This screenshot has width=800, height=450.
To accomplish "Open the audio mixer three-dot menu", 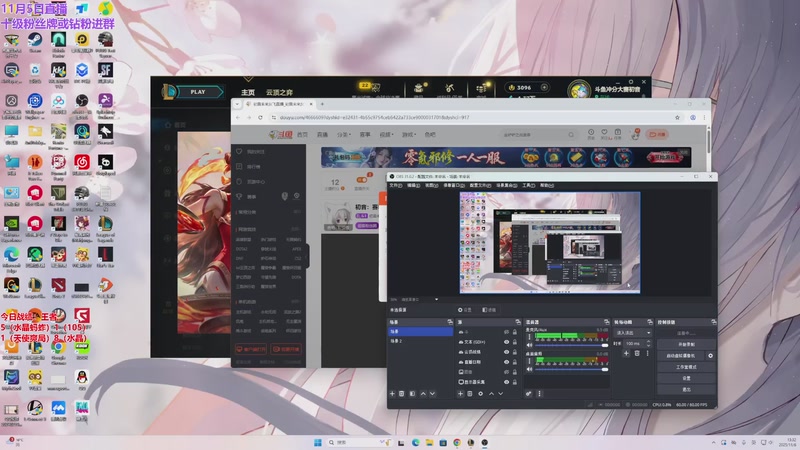I will (539, 393).
